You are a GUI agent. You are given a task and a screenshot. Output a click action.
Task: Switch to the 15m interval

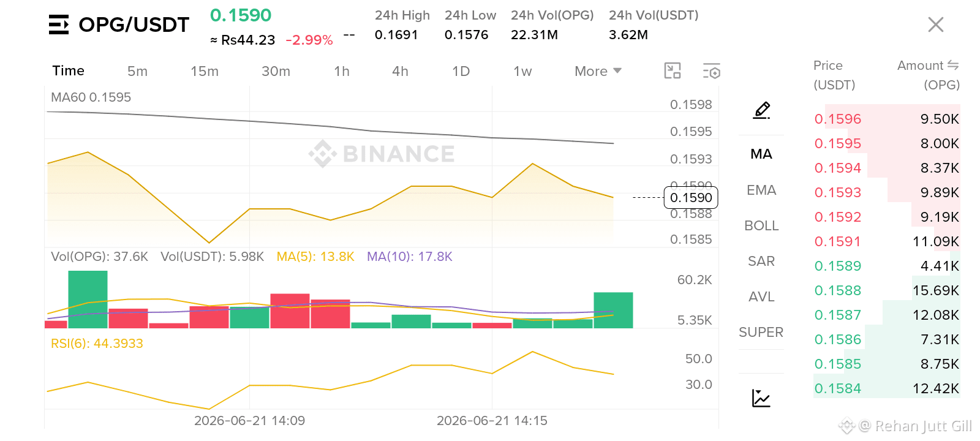coord(204,71)
